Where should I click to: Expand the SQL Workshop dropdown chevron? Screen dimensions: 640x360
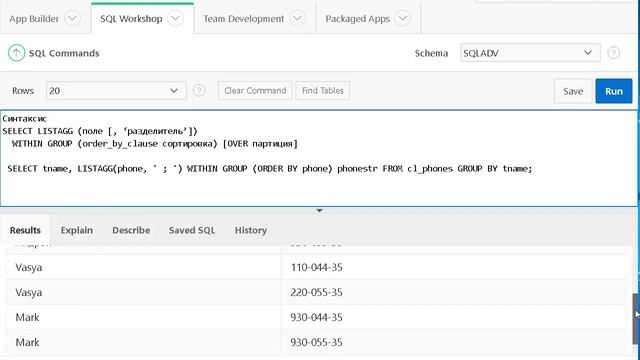point(176,18)
